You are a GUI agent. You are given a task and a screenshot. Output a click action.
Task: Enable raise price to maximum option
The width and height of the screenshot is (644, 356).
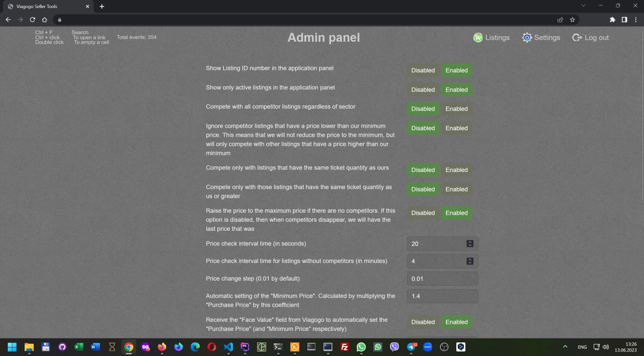pos(456,213)
